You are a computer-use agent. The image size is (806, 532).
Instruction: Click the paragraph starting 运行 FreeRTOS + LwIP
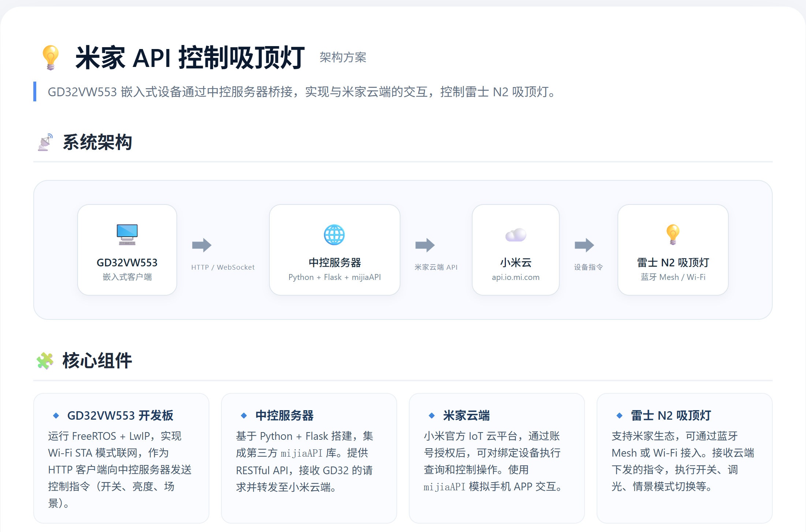pos(120,469)
